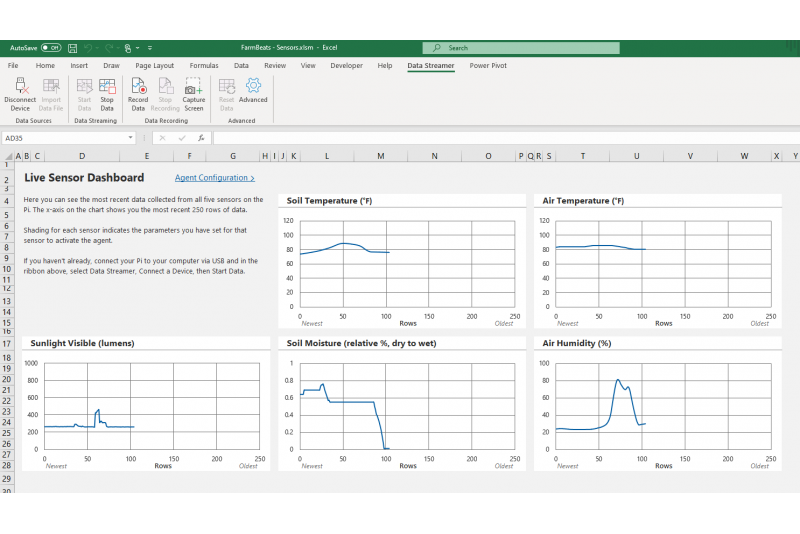Click the Disconnect Device icon
Viewport: 800px width, 534px height.
20,87
